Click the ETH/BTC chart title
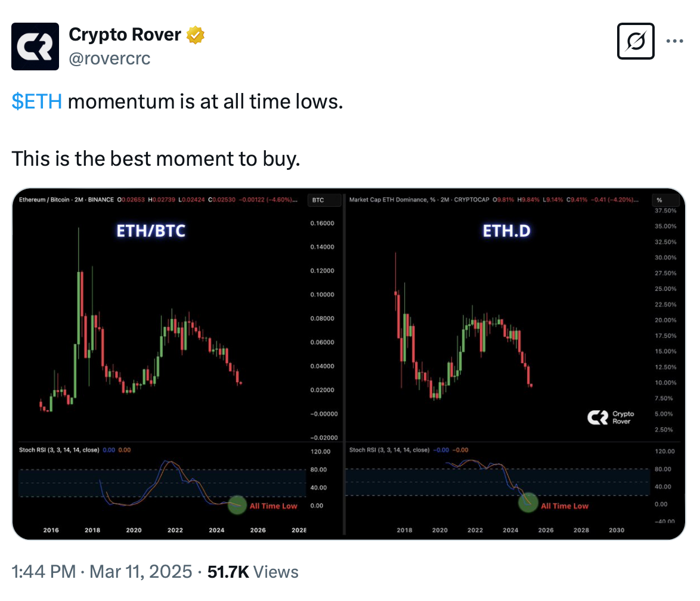 pos(151,231)
